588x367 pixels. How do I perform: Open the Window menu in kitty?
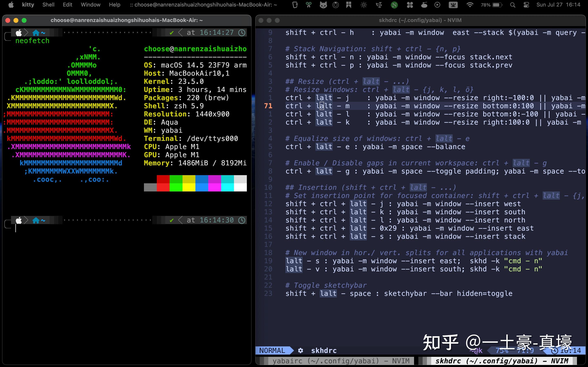tap(90, 5)
